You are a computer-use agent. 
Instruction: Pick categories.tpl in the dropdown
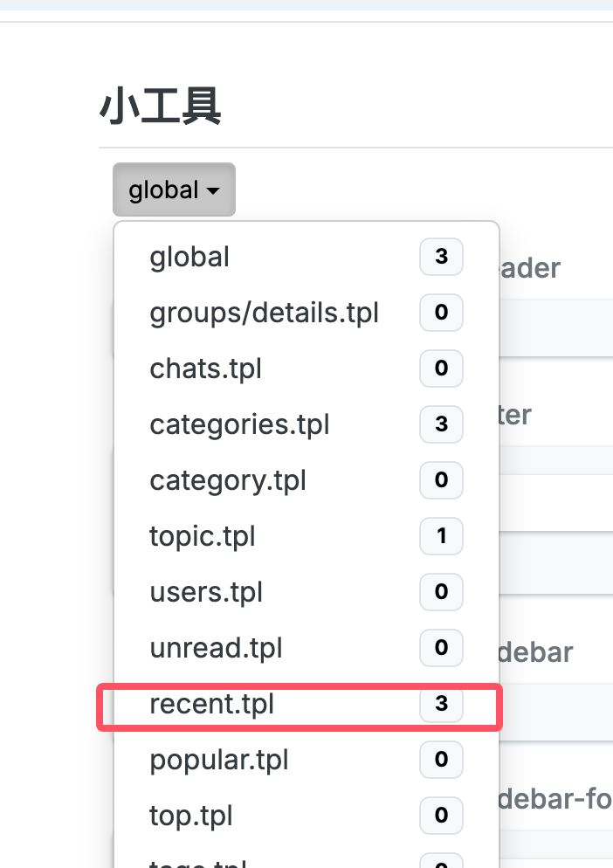[239, 424]
